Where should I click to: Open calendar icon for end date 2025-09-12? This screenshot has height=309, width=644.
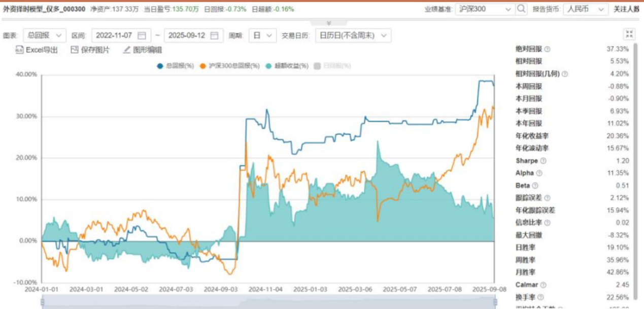click(x=215, y=36)
